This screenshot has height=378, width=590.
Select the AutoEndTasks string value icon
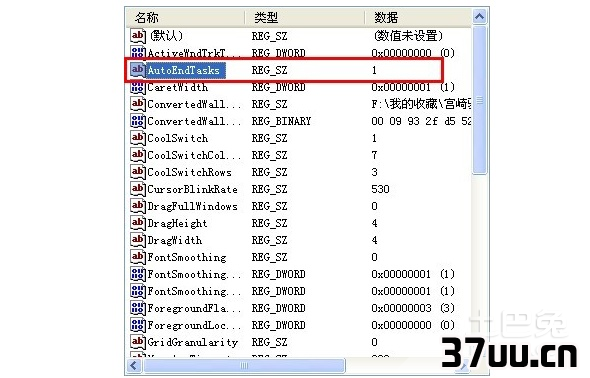click(x=137, y=70)
